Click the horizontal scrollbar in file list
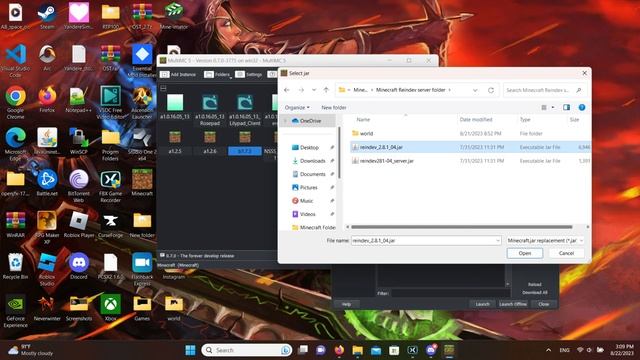The height and width of the screenshot is (360, 640). pyautogui.click(x=462, y=227)
